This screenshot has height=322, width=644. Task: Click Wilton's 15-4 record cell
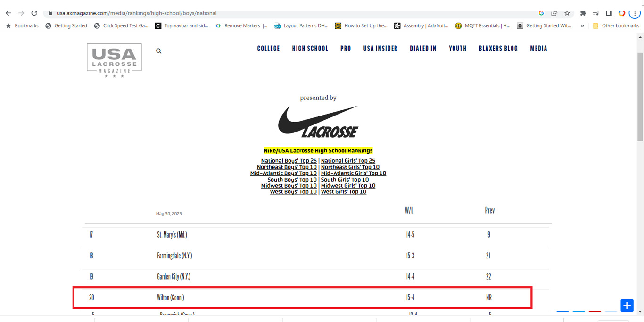pyautogui.click(x=410, y=297)
